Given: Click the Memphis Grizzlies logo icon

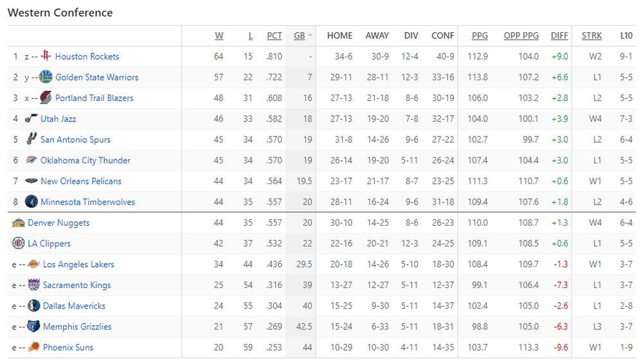Looking at the screenshot, I should pos(33,327).
